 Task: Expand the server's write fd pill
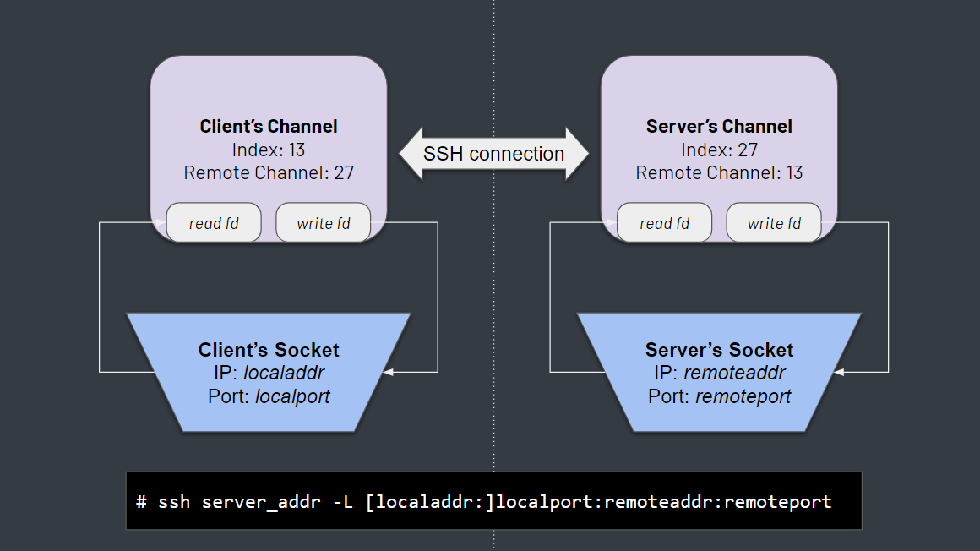(774, 222)
